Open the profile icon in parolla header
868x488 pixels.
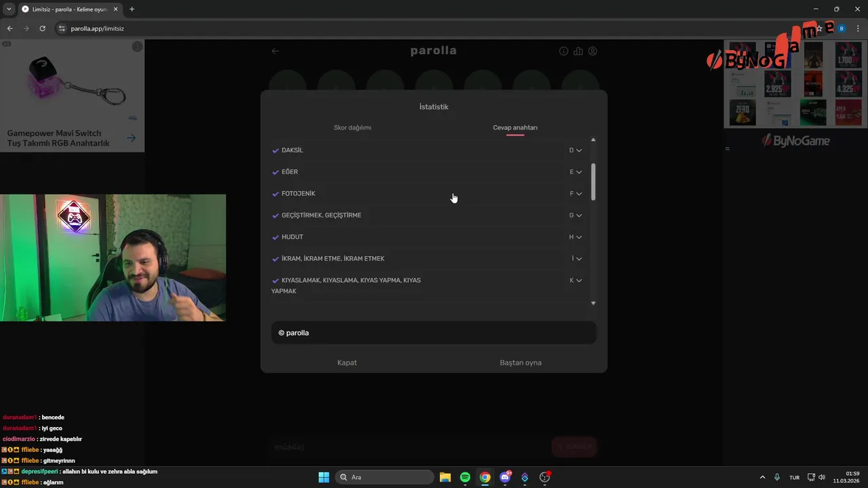coord(593,51)
